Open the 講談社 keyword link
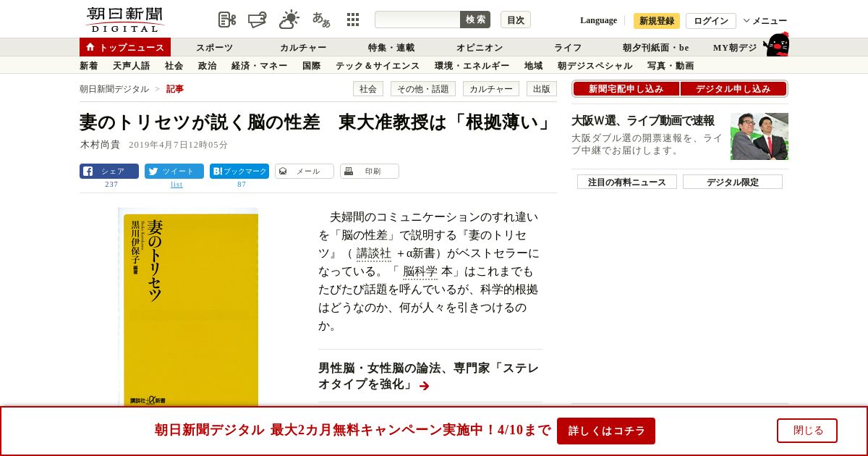 374,253
